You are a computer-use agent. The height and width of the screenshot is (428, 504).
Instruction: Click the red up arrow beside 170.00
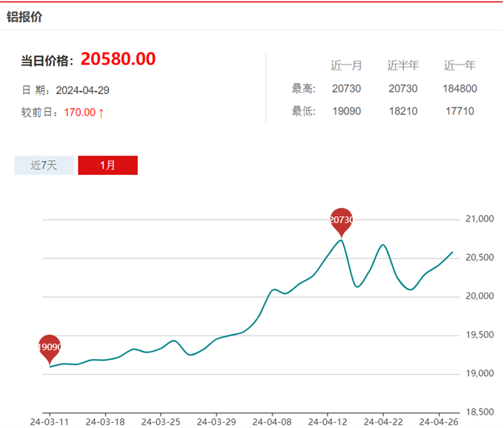pos(101,113)
